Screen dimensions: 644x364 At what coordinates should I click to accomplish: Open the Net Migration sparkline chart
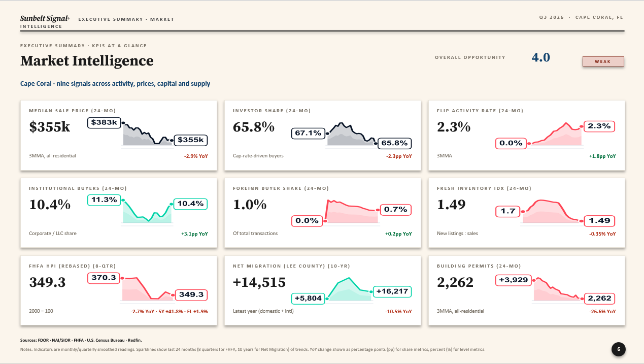(x=350, y=290)
